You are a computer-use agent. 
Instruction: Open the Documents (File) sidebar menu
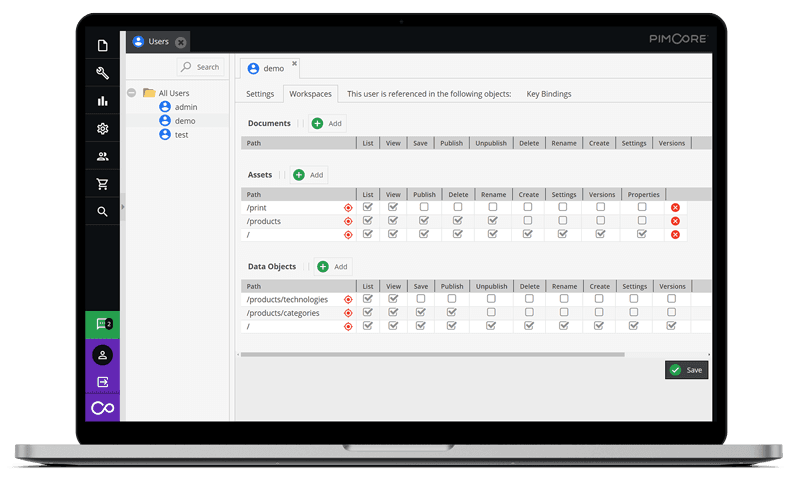pyautogui.click(x=103, y=46)
